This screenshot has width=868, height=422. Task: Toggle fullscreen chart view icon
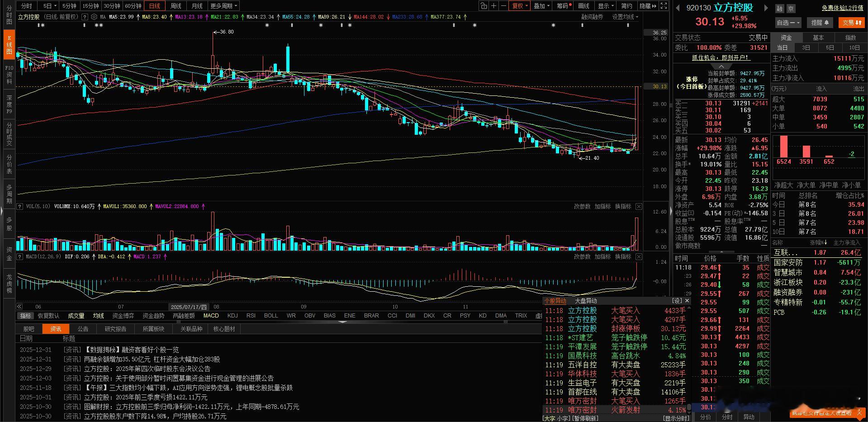point(664,6)
